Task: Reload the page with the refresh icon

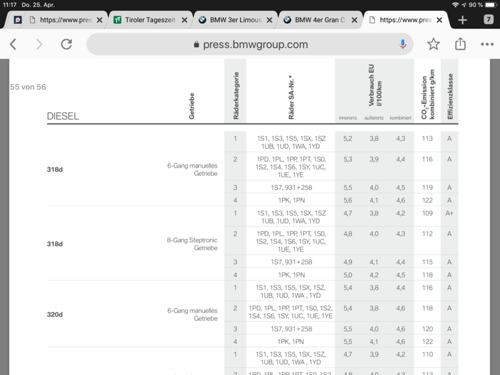Action: pos(66,44)
